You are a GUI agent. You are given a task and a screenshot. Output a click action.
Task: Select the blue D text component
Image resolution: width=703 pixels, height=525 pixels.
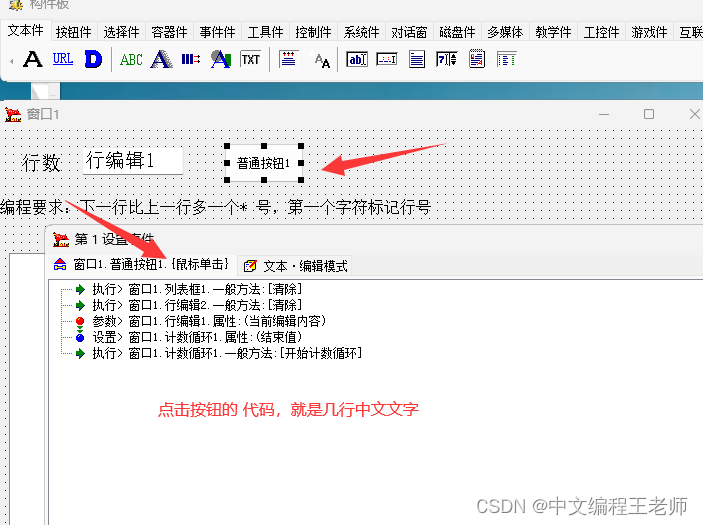93,59
